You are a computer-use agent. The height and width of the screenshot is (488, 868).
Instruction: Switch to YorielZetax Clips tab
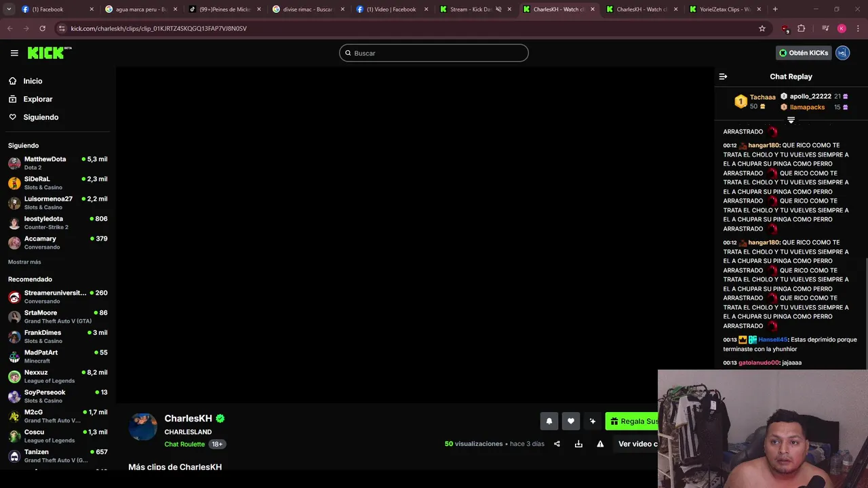click(x=724, y=9)
